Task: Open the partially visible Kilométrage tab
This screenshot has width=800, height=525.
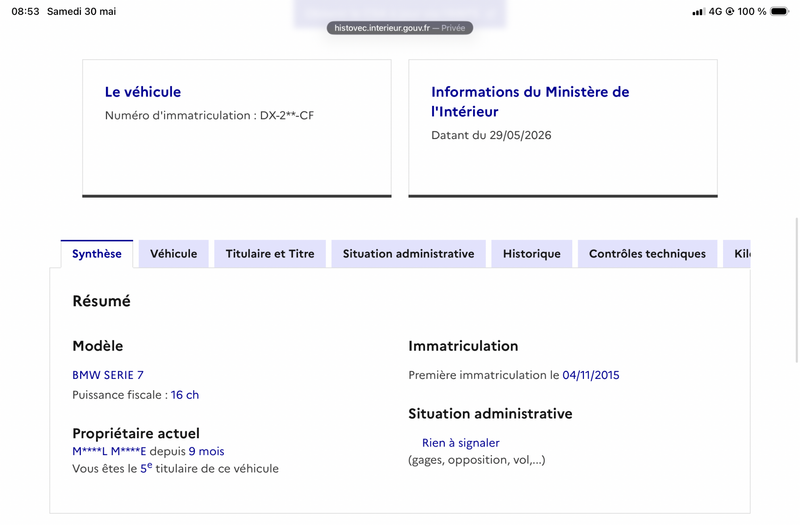Action: tap(737, 254)
